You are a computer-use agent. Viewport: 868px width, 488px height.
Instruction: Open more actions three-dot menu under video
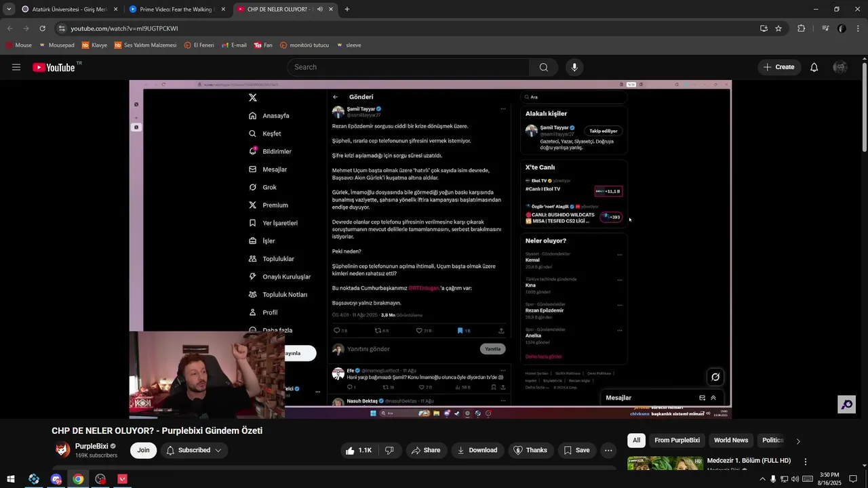608,450
